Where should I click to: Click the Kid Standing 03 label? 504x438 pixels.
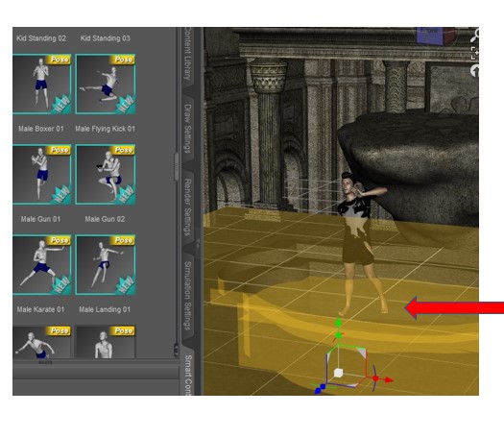pyautogui.click(x=105, y=38)
